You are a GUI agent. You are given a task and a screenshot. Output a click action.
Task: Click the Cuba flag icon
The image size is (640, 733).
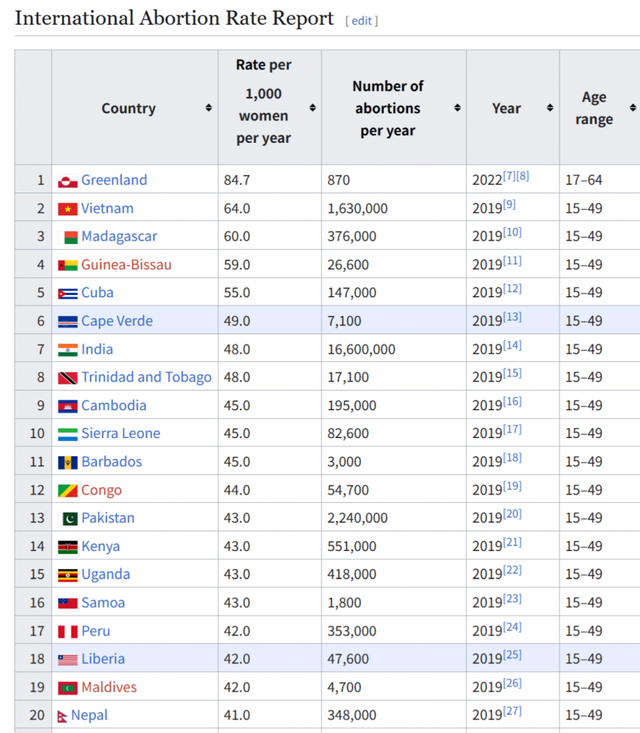click(x=68, y=293)
